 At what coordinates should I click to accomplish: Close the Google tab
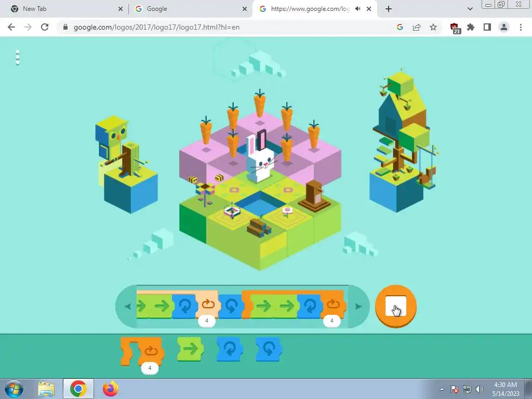coord(245,9)
